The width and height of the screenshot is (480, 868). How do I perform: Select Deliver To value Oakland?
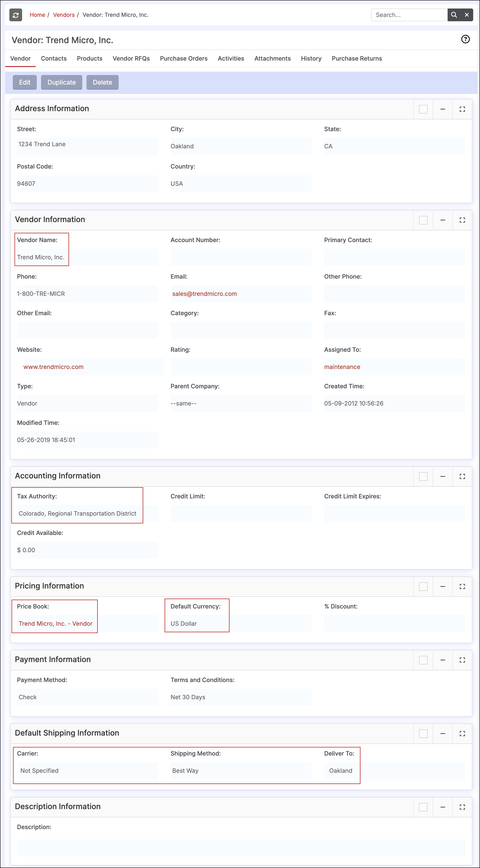coord(341,771)
